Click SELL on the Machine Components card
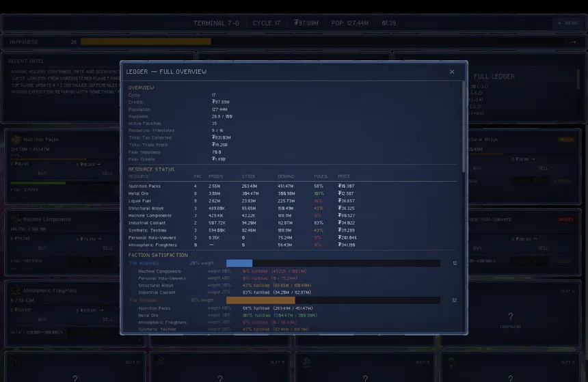Image resolution: width=588 pixels, height=382 pixels. pyautogui.click(x=107, y=248)
